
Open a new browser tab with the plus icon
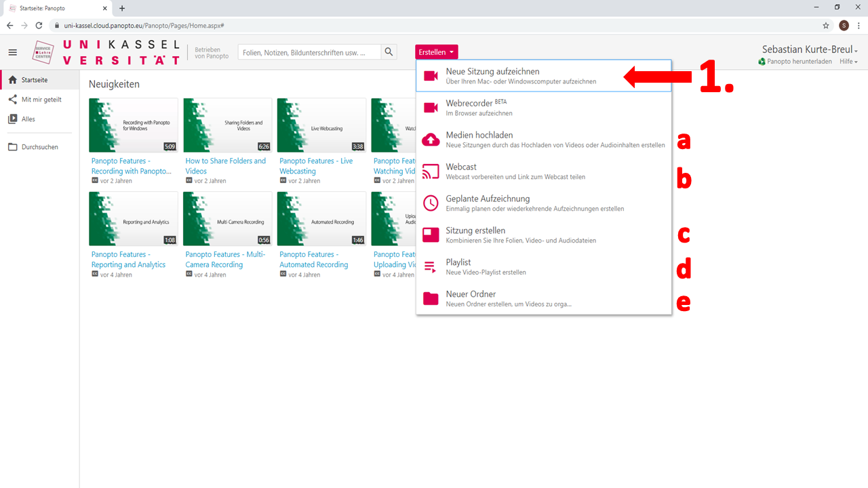(x=122, y=8)
